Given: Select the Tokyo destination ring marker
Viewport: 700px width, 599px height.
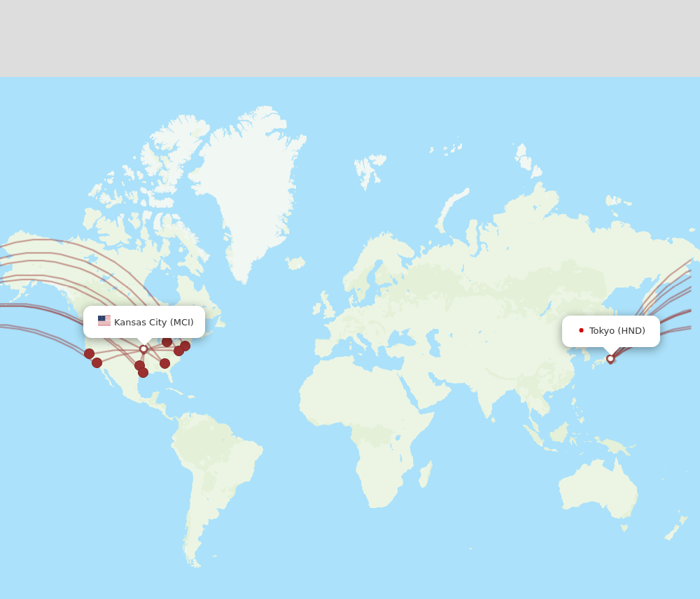Looking at the screenshot, I should coord(610,359).
